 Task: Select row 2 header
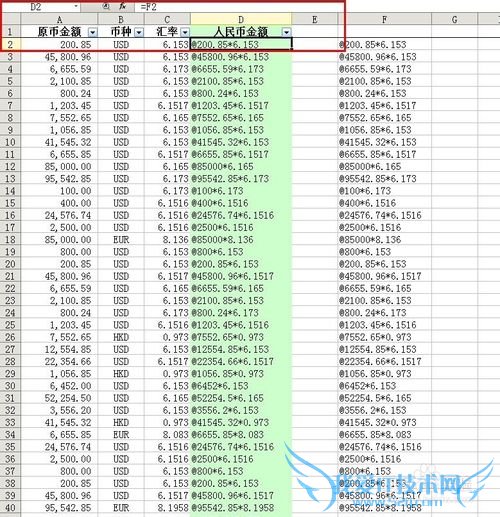tap(10, 44)
